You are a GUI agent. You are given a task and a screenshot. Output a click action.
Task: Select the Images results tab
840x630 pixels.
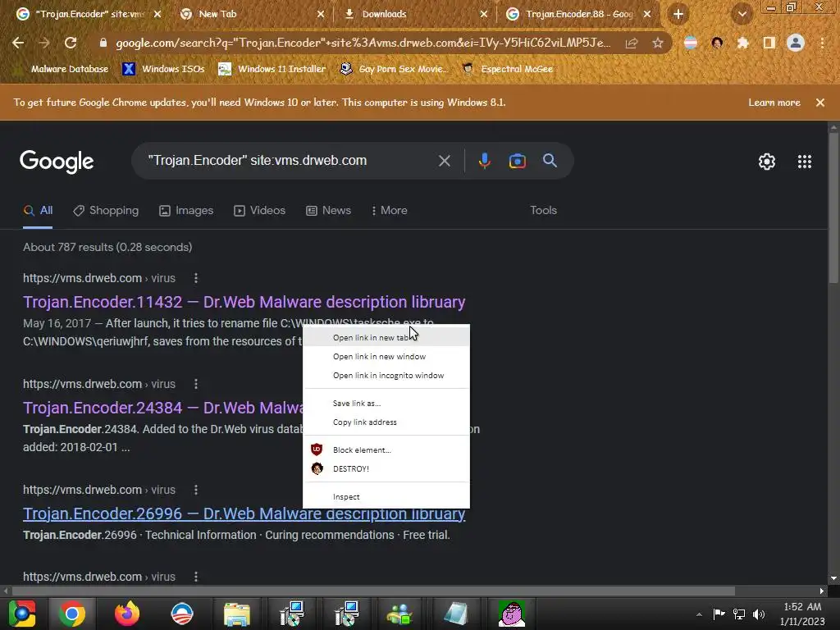point(186,211)
